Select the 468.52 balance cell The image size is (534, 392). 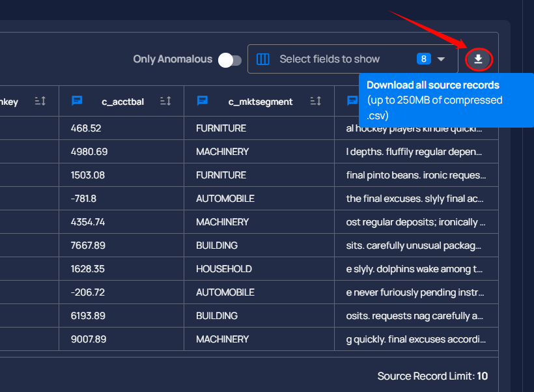click(121, 128)
